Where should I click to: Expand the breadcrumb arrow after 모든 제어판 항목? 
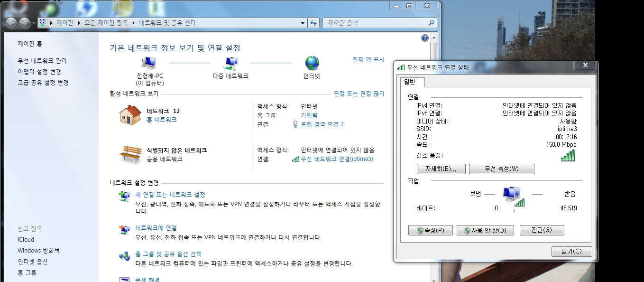[134, 23]
